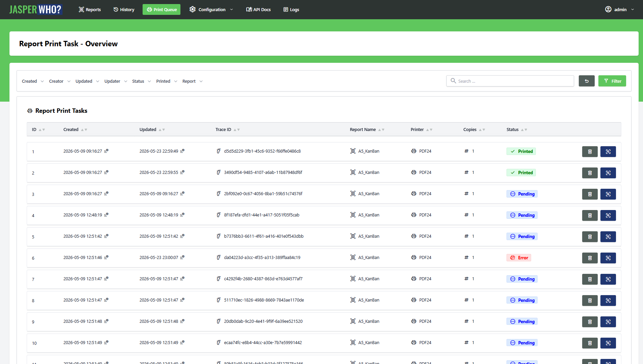Expand the Created filter dropdown
This screenshot has height=364, width=643.
(33, 81)
